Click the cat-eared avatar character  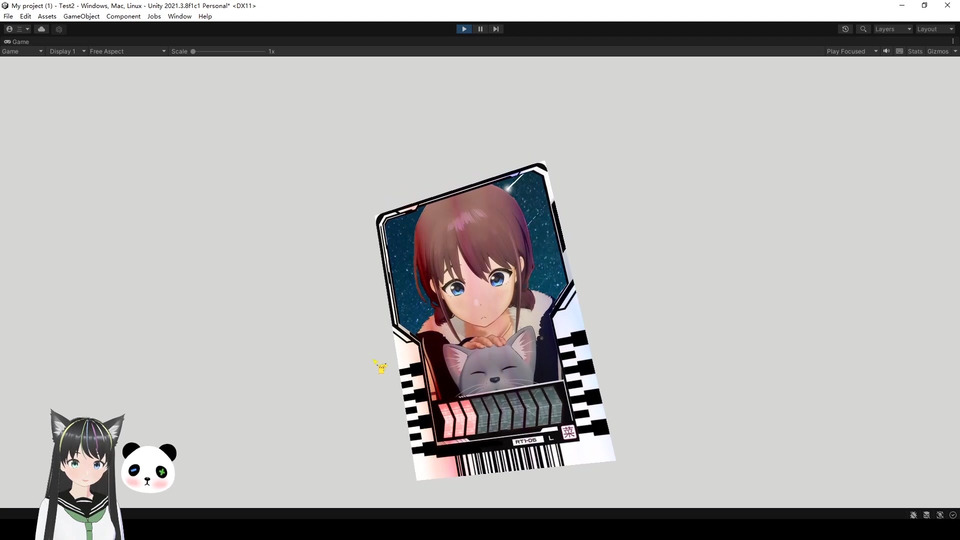(x=82, y=474)
